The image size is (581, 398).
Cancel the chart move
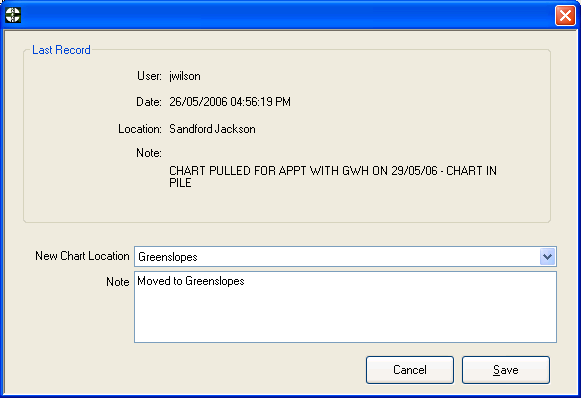[x=410, y=370]
